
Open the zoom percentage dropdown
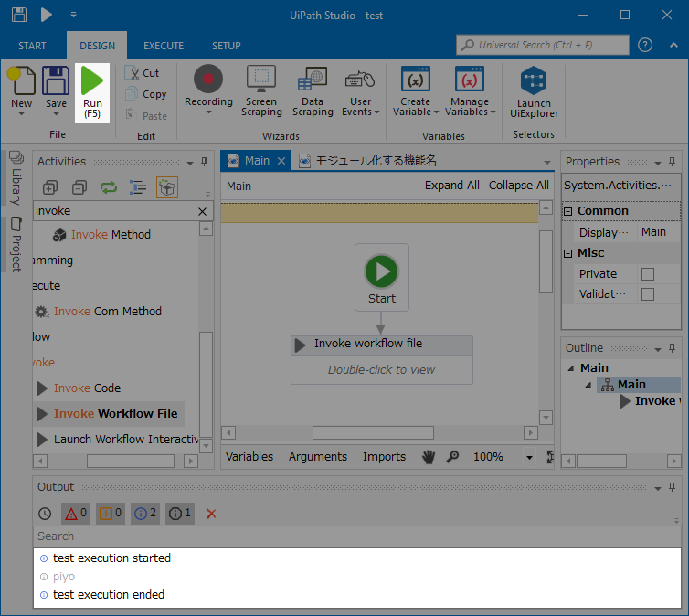point(529,457)
